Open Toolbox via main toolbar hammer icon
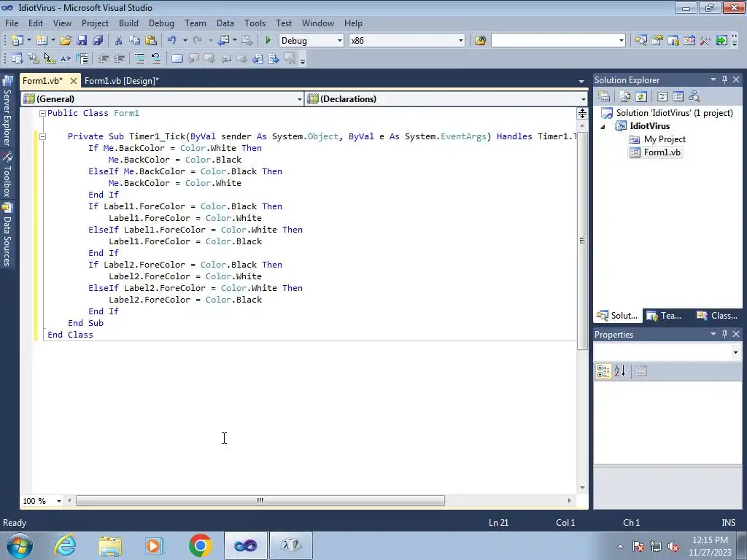747x560 pixels. (705, 41)
